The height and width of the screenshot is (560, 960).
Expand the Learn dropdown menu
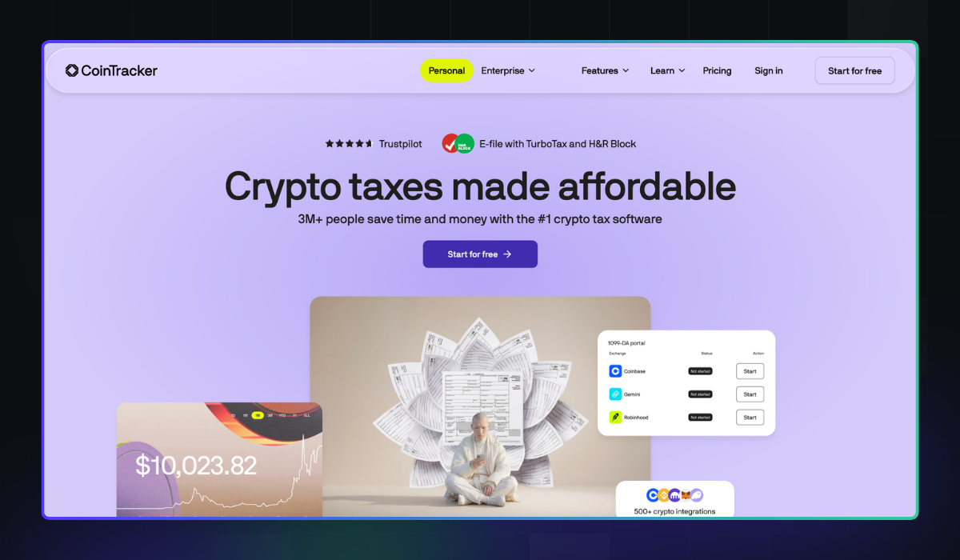coord(667,70)
